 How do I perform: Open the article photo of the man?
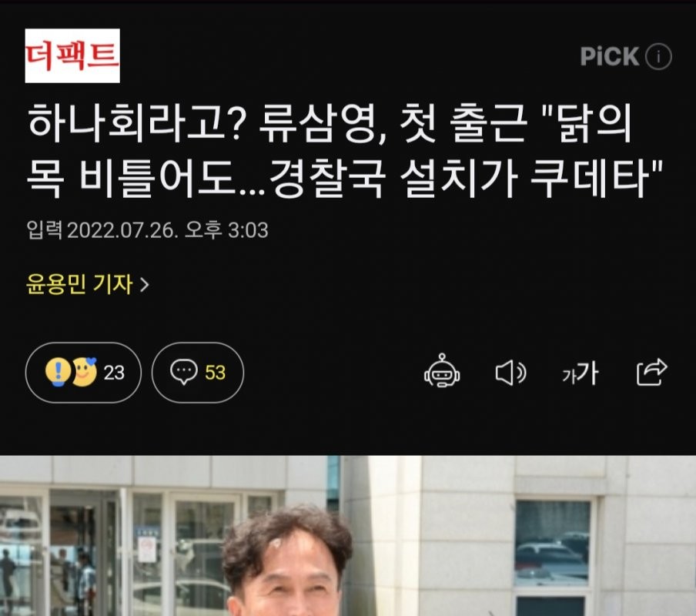[x=348, y=536]
